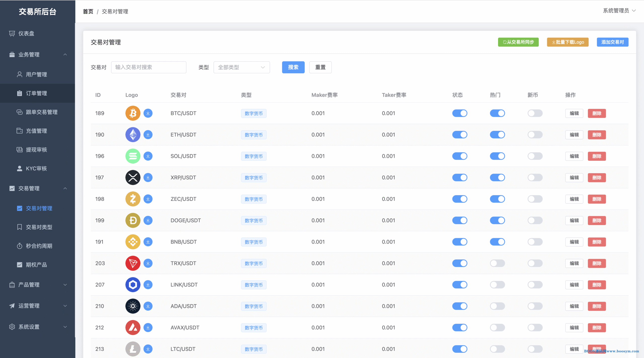
Task: Click the Ethereum logo in row 190
Action: [x=133, y=135]
